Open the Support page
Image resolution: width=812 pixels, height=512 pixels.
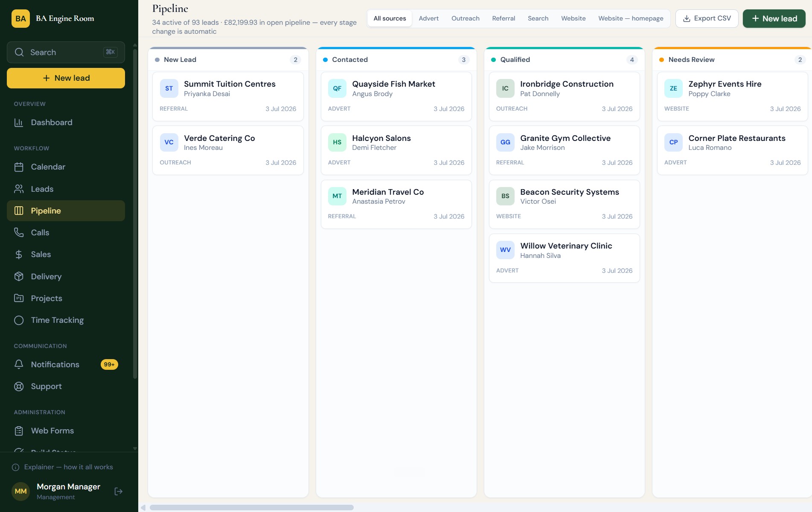coord(66,386)
